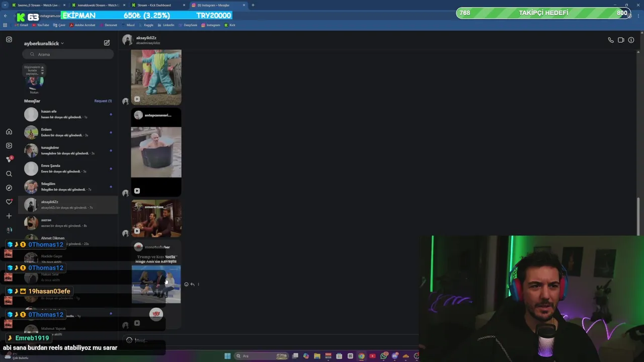Open Messages icon with red badge
This screenshot has width=644, height=362.
point(9,159)
